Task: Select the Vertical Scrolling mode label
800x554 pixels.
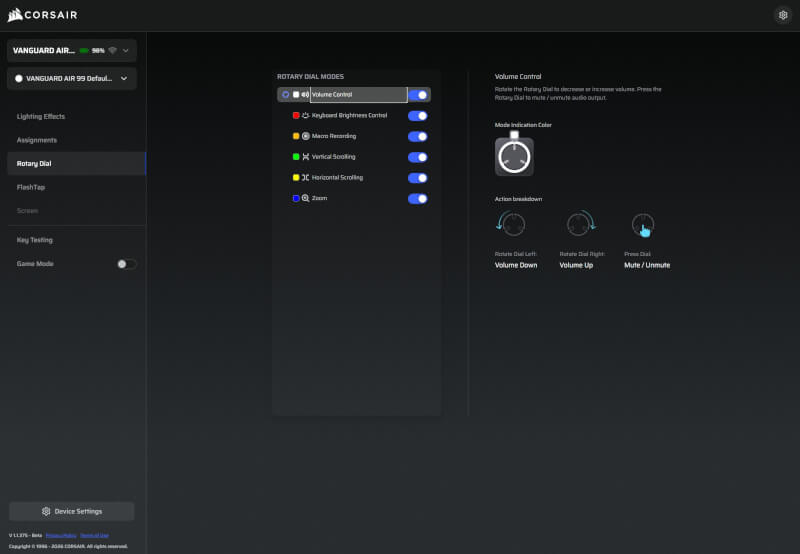Action: 334,157
